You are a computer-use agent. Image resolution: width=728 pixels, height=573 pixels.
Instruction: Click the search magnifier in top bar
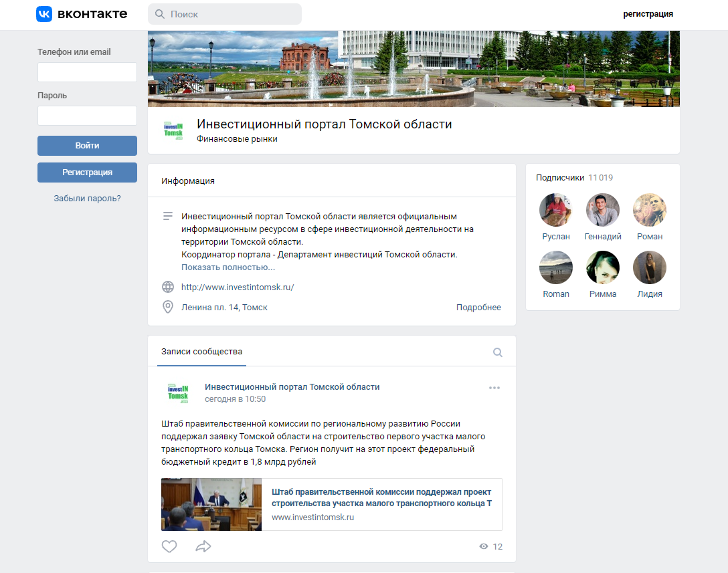[160, 14]
